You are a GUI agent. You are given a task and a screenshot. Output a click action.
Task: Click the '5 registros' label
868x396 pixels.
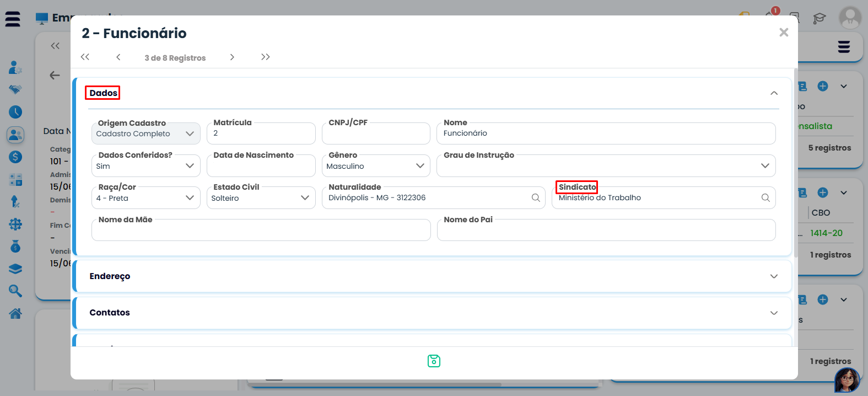(x=829, y=148)
